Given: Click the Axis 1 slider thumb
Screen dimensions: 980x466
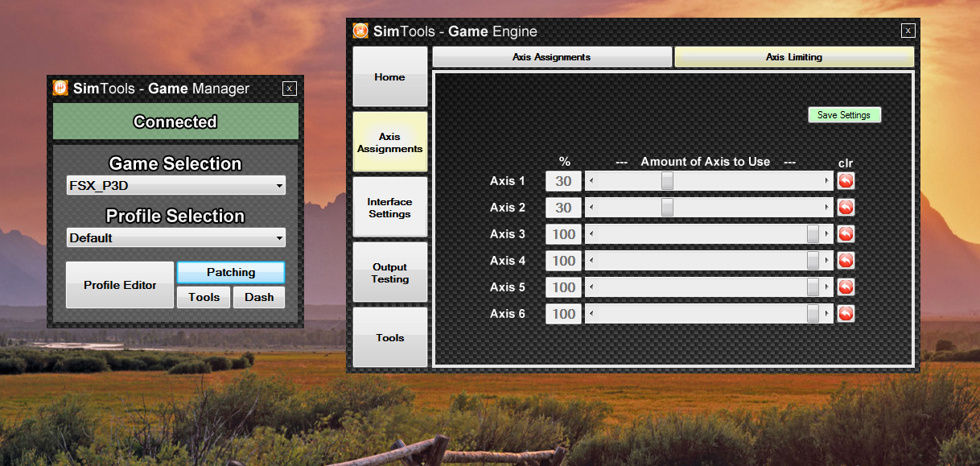Looking at the screenshot, I should pyautogui.click(x=667, y=181).
